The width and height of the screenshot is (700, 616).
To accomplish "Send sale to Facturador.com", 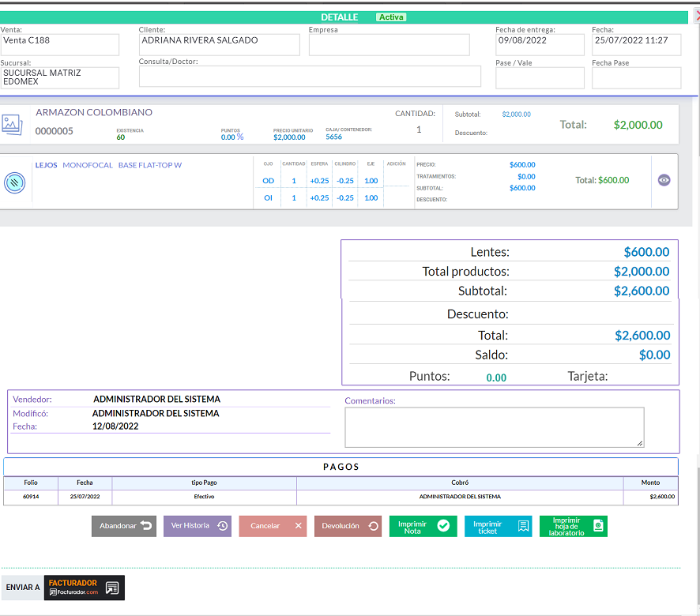I will (84, 588).
